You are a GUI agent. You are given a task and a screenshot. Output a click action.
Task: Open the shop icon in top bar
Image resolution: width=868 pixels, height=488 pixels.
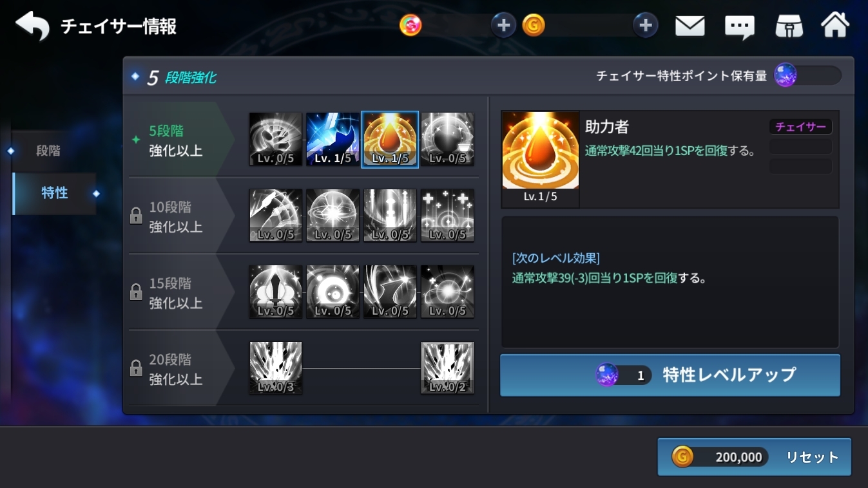tap(789, 26)
